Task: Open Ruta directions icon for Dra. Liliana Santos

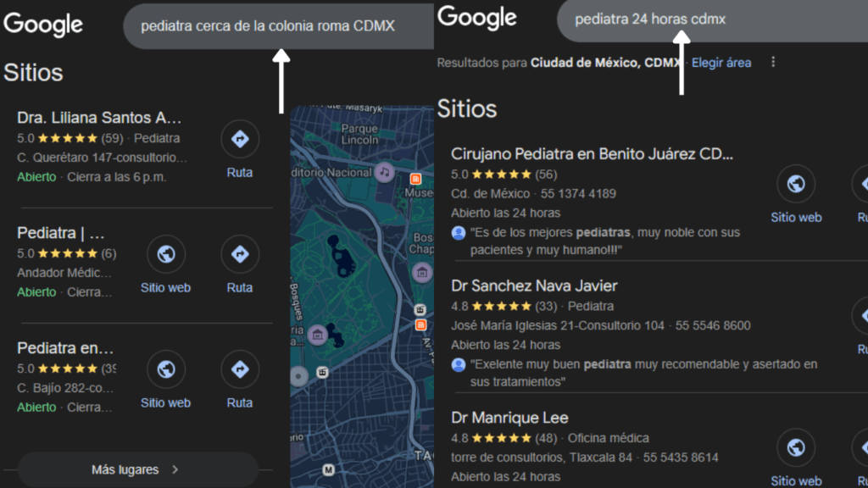Action: pos(240,139)
